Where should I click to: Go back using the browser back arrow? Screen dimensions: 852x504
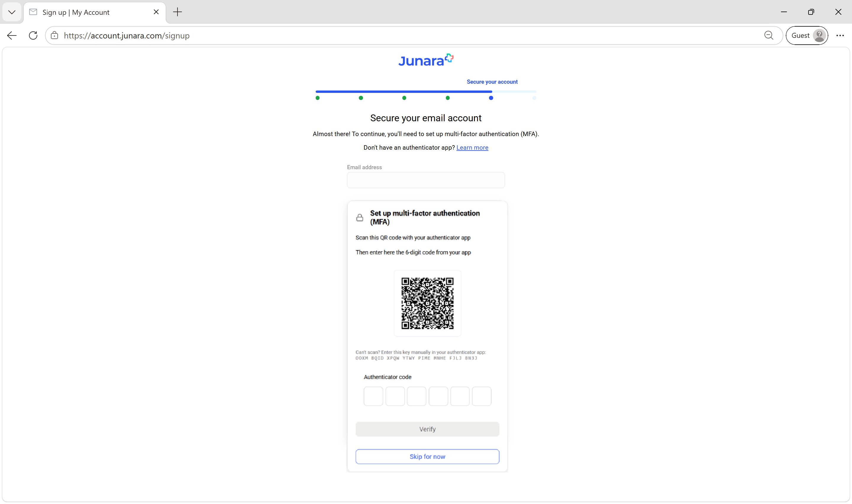pos(12,36)
